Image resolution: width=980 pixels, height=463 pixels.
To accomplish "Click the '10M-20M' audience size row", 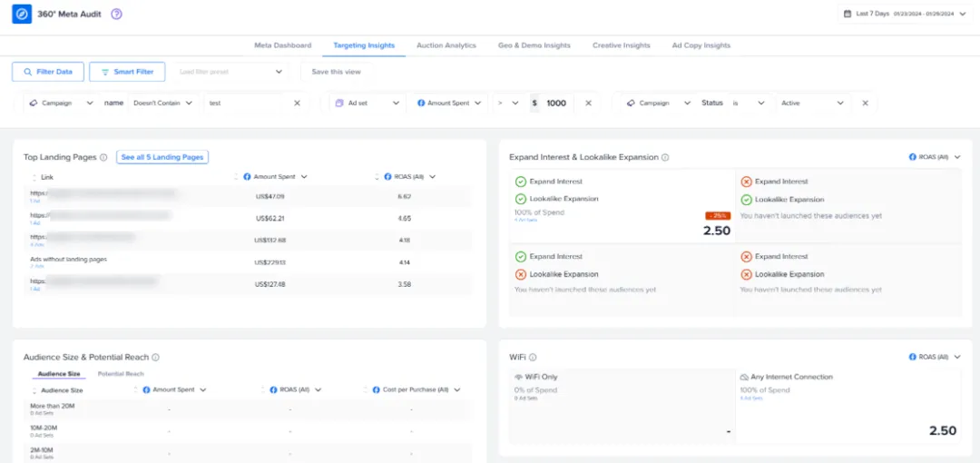I will (250, 431).
